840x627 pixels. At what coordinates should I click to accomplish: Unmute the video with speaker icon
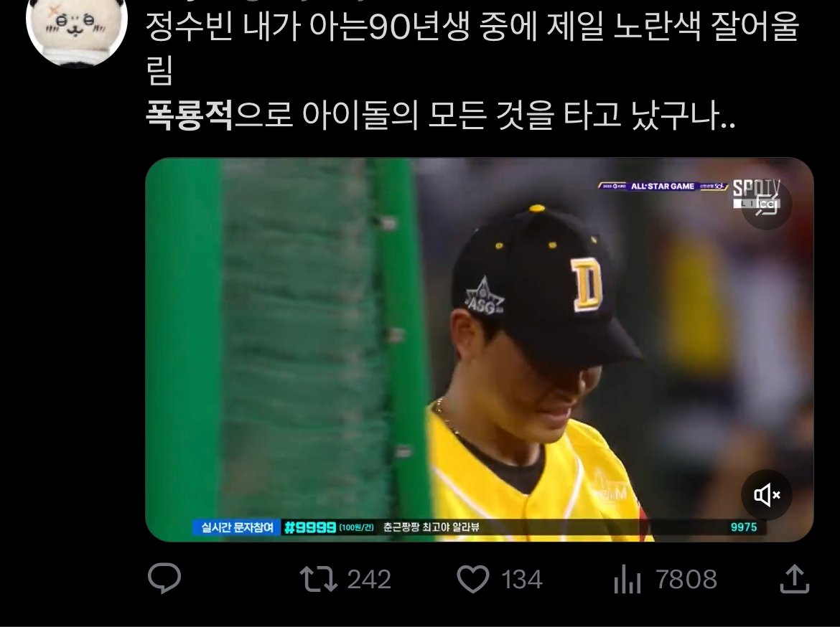click(767, 495)
